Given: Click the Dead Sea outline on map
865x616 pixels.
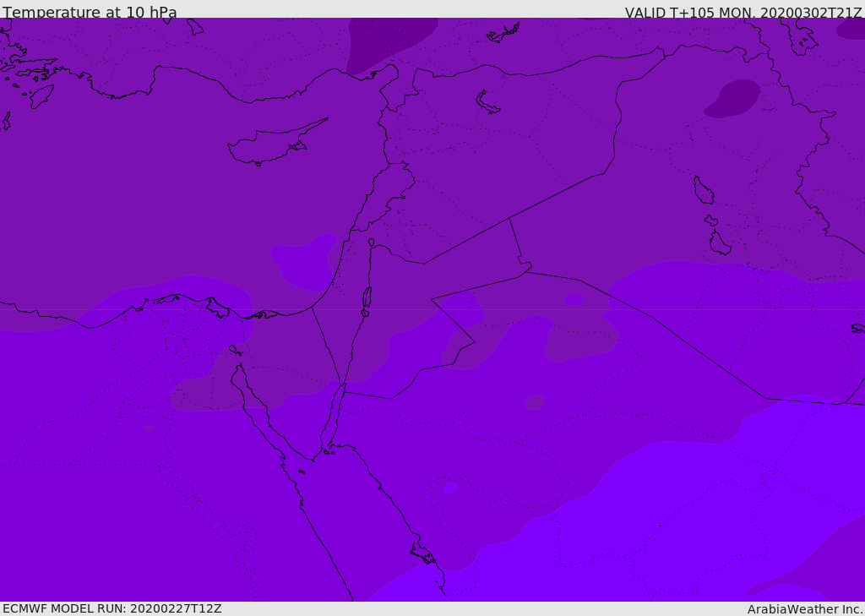Looking at the screenshot, I should click(x=367, y=302).
